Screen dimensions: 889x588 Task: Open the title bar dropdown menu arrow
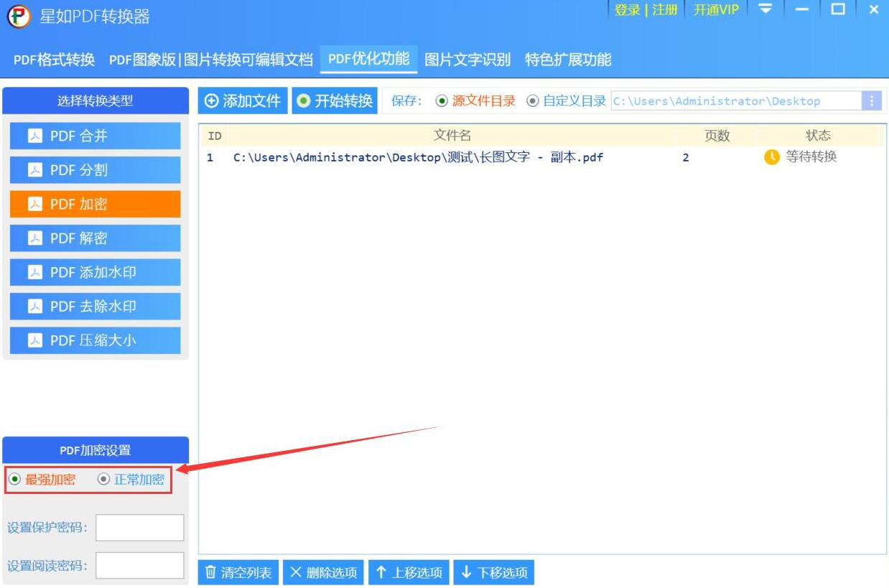pos(766,9)
